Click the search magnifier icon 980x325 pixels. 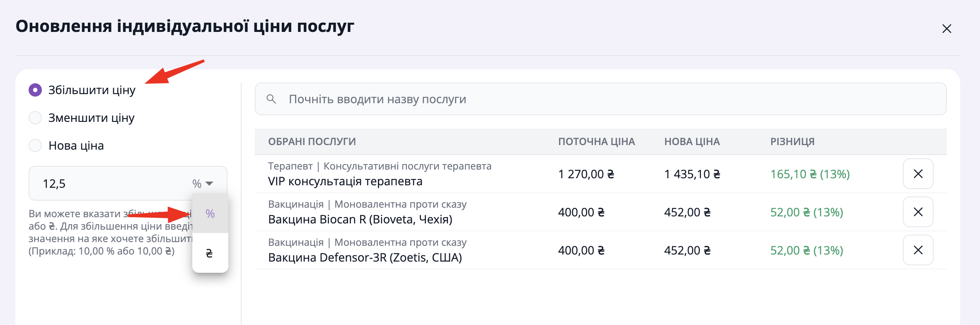pos(271,99)
